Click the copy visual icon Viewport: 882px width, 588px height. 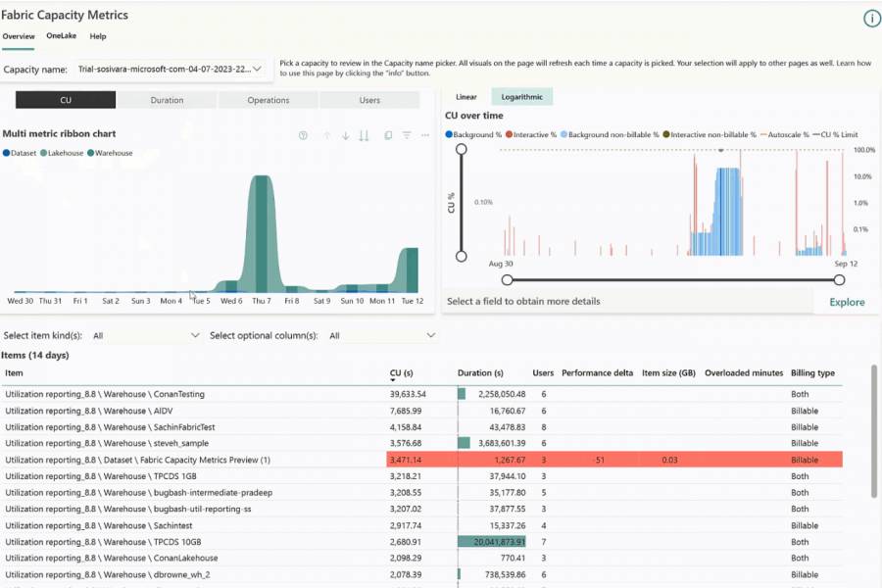[x=388, y=135]
